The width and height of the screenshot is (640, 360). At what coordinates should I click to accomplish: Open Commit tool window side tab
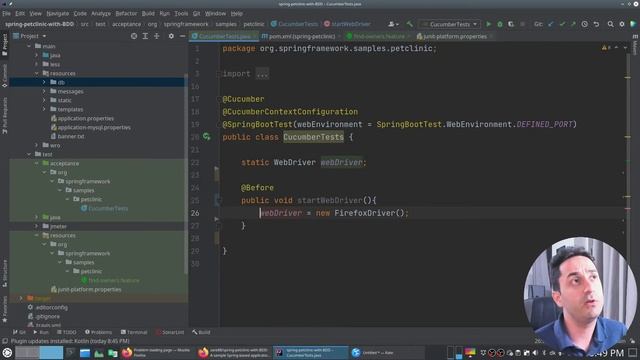(4, 76)
